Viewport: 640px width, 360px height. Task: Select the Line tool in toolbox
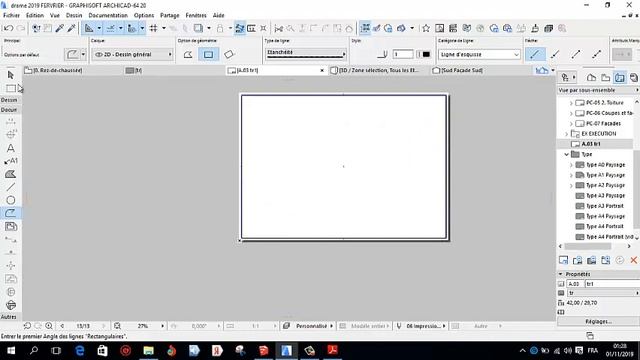11,187
